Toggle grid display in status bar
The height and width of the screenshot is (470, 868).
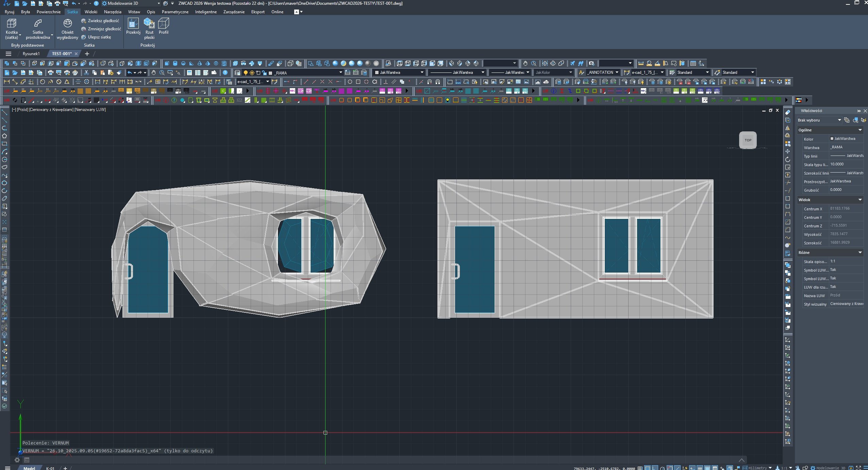[648, 468]
